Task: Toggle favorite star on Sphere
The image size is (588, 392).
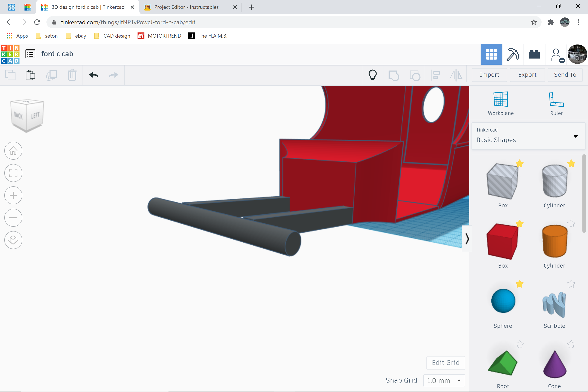Action: (x=520, y=284)
